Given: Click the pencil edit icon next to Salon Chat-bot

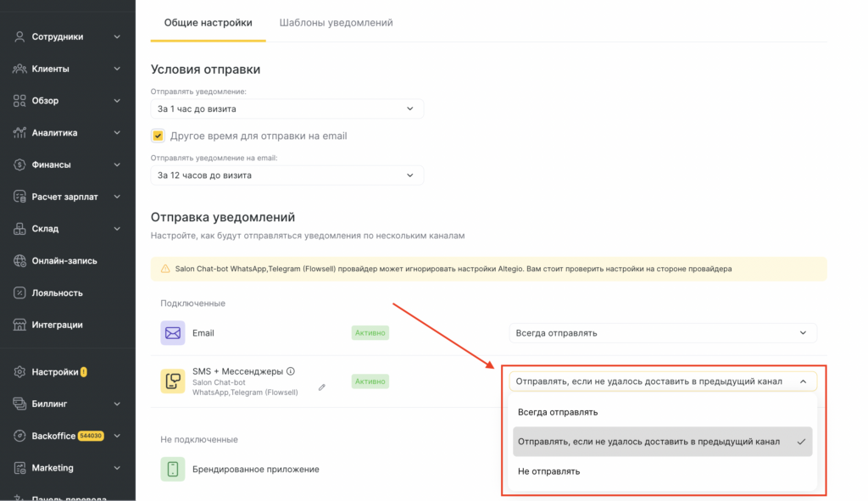Looking at the screenshot, I should [x=321, y=387].
